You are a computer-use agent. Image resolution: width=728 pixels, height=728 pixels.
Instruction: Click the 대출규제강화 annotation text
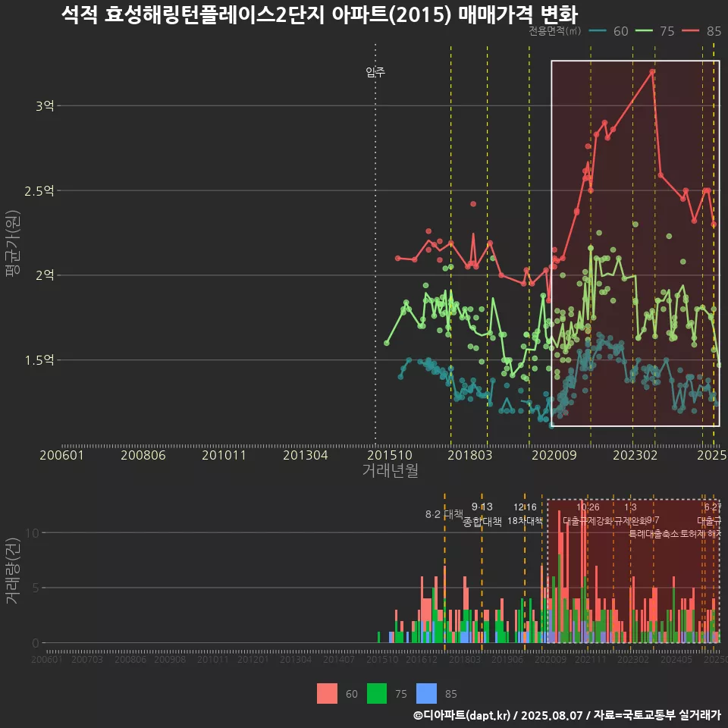587,521
